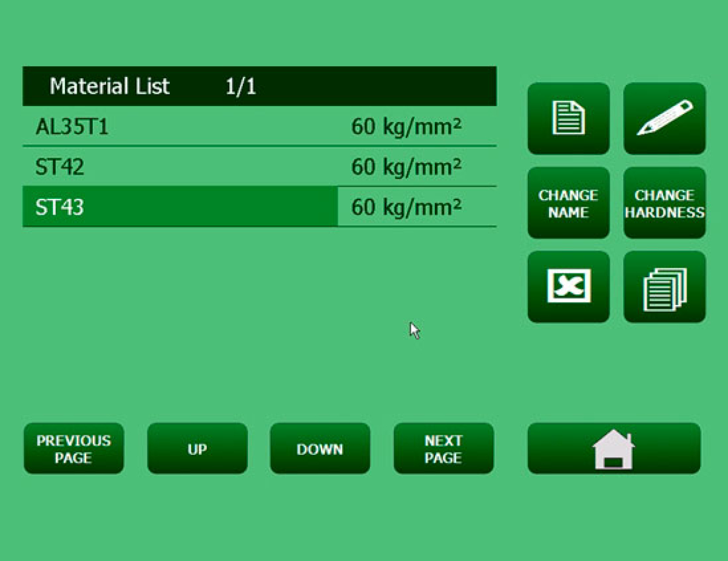
Task: Go to the home screen via house icon
Action: (614, 448)
